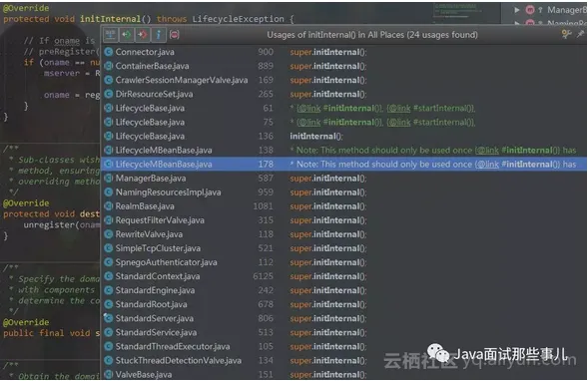Open the RewriteValve.java usage row
This screenshot has height=381, width=588.
pos(343,234)
